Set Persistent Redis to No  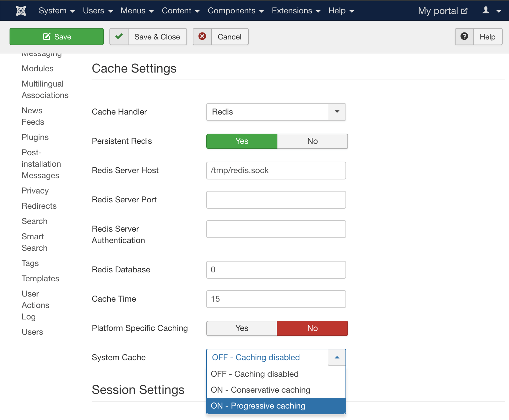[312, 141]
